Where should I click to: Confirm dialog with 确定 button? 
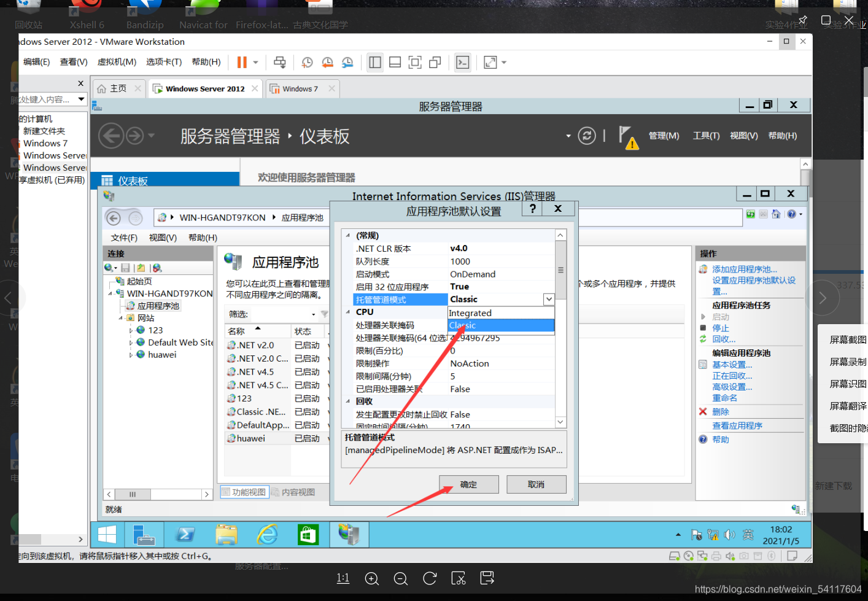click(x=469, y=484)
